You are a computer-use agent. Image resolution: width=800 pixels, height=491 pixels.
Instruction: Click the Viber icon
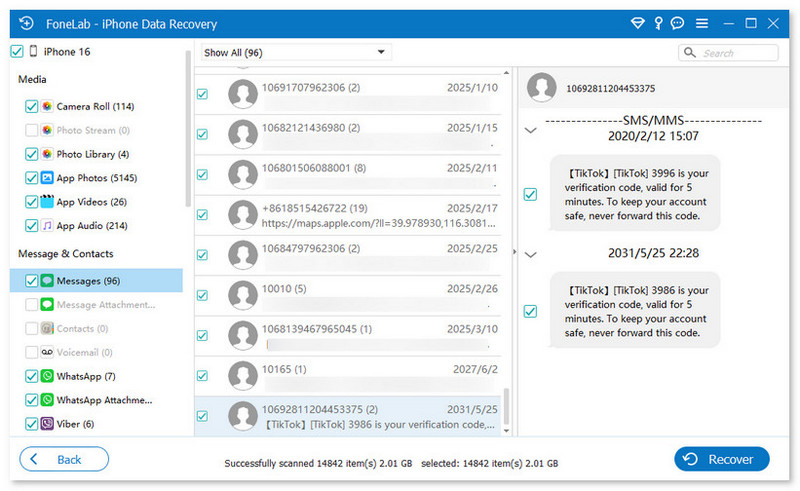coord(47,424)
